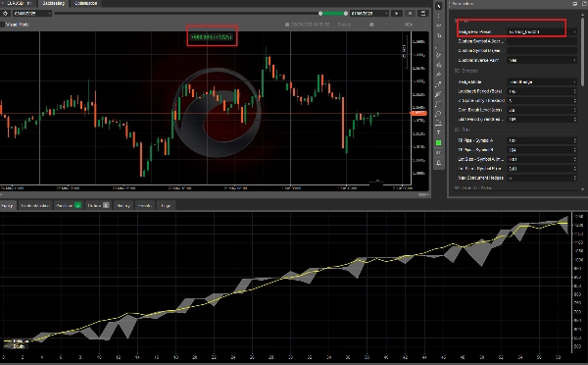Toggle the green Positions tab checkbox

click(77, 205)
